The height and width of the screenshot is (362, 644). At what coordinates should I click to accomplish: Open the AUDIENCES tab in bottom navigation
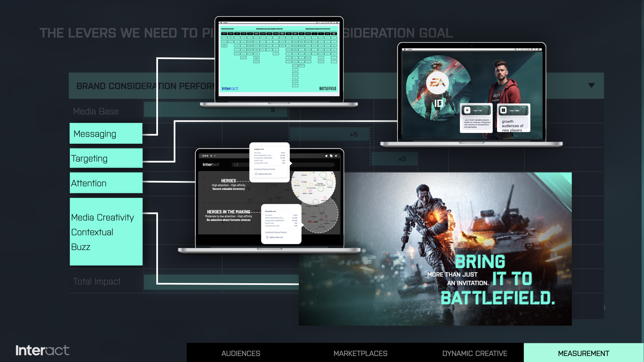240,353
